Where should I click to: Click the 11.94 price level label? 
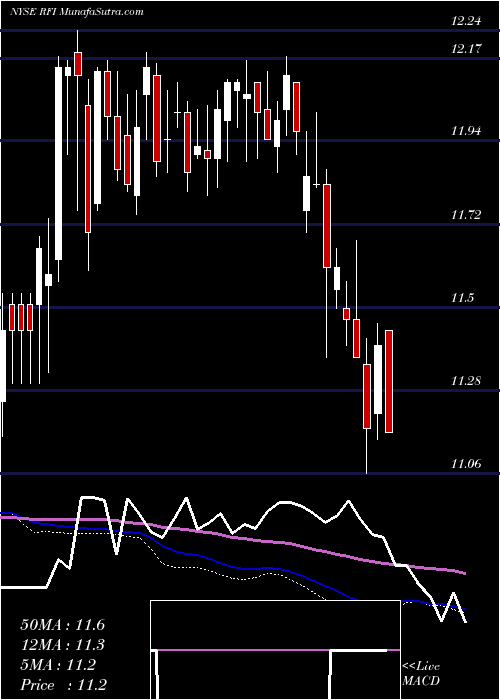466,131
